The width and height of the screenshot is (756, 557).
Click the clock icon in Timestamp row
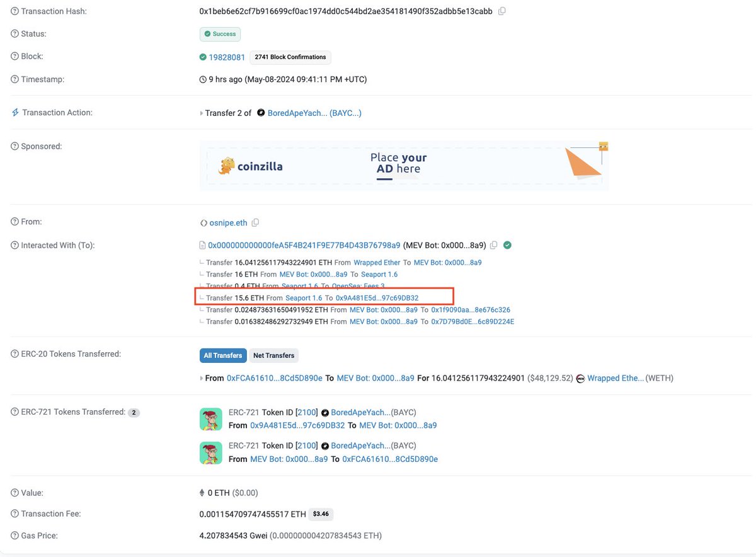click(x=203, y=79)
